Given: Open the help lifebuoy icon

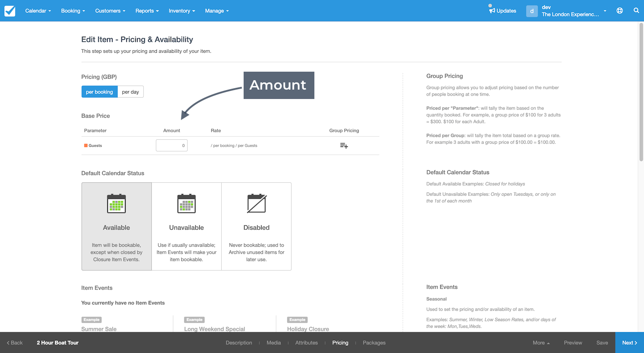Looking at the screenshot, I should [620, 11].
